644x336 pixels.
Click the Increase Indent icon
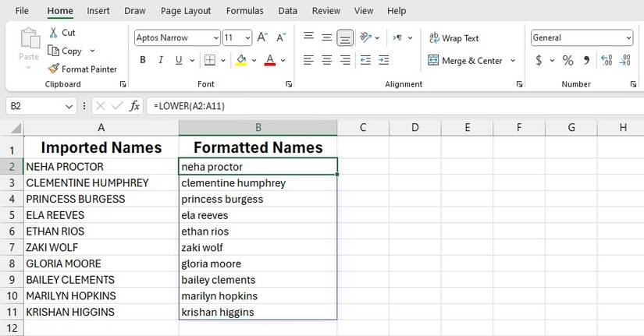point(382,61)
